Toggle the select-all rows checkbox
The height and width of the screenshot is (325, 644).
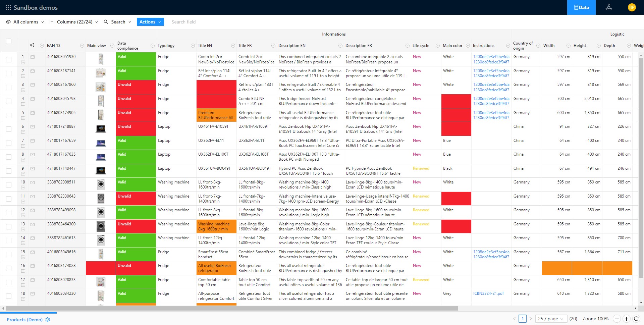point(9,41)
